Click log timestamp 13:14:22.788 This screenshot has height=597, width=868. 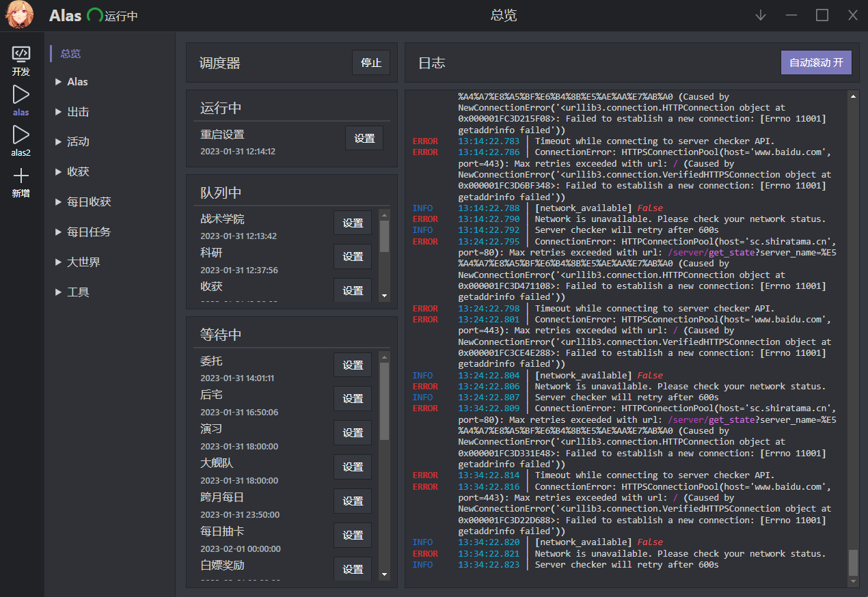pyautogui.click(x=489, y=208)
